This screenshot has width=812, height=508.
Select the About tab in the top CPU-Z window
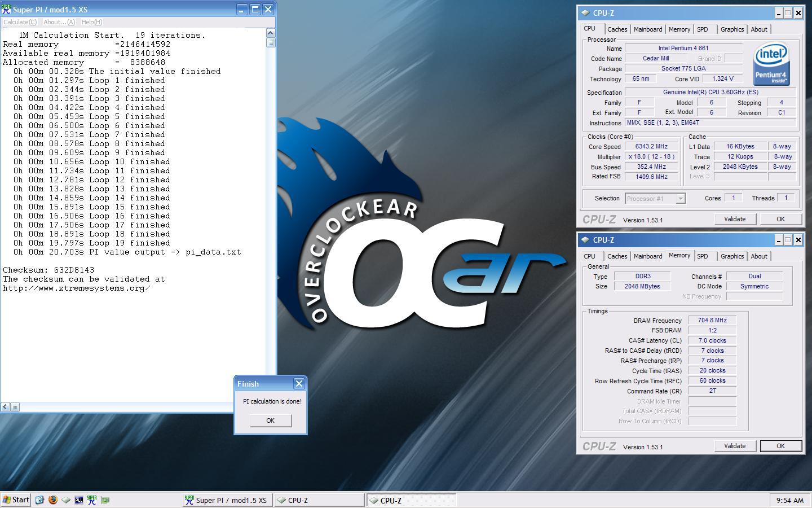(x=759, y=29)
